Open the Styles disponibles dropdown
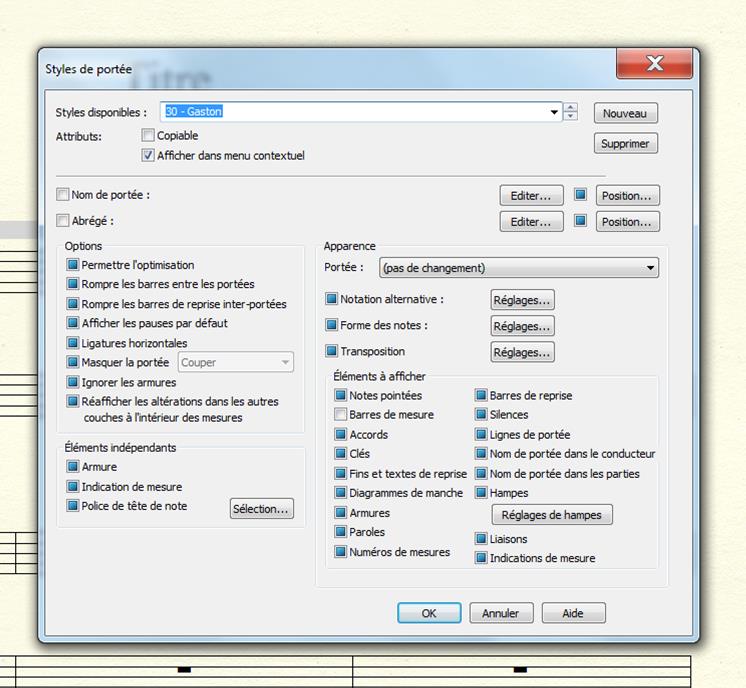 click(555, 113)
